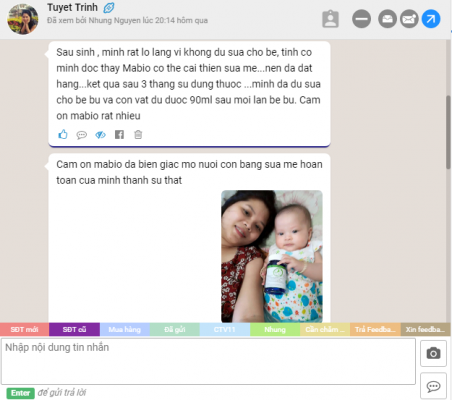The width and height of the screenshot is (452, 400).
Task: Select the SĐT mới tag
Action: [x=24, y=329]
